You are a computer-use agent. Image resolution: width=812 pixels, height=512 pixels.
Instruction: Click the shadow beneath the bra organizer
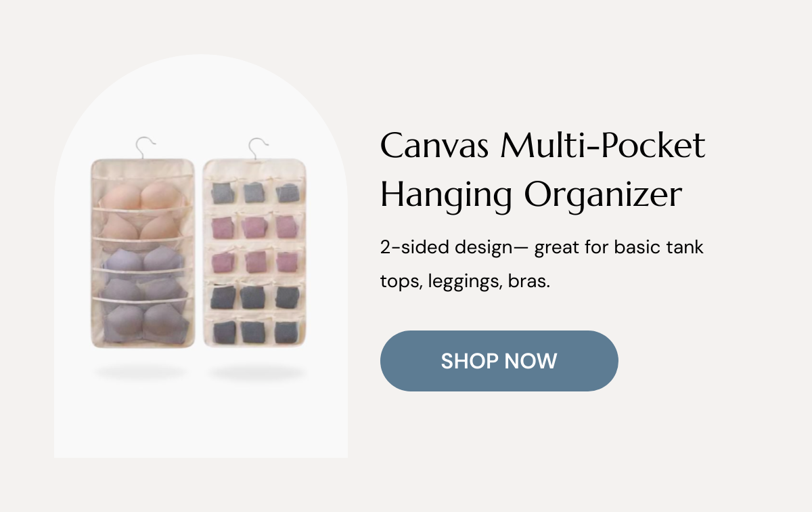click(x=141, y=372)
